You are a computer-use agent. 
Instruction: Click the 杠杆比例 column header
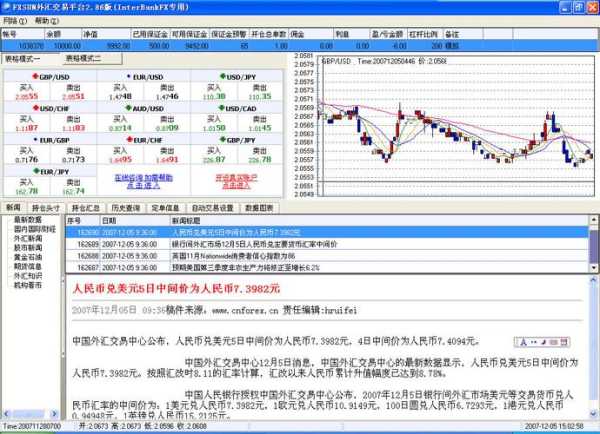click(424, 34)
